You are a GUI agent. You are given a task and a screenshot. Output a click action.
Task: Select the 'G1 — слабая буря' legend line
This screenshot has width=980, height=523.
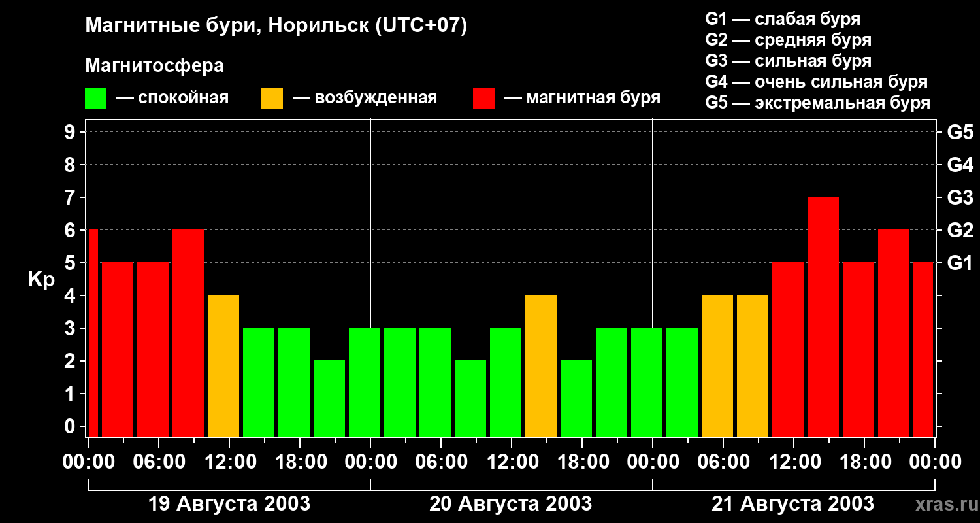(783, 19)
